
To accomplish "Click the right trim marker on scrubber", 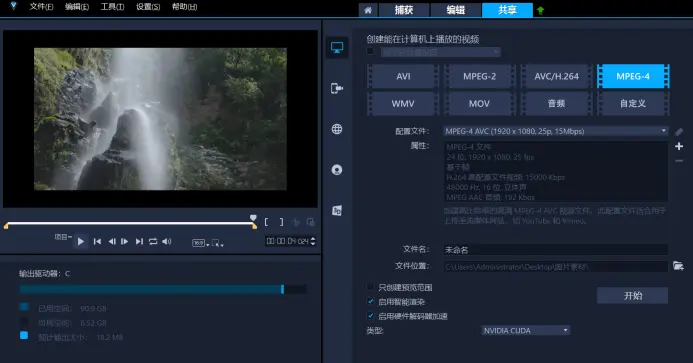I will pyautogui.click(x=255, y=226).
